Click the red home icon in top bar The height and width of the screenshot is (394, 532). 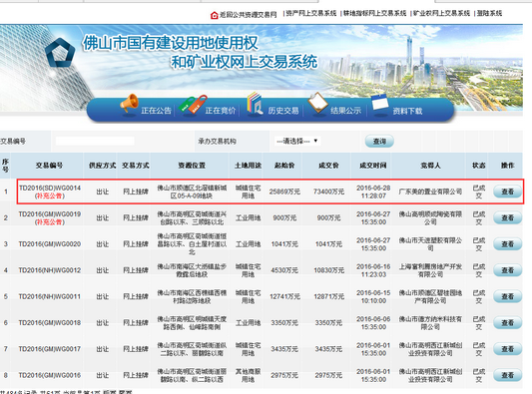tap(214, 15)
